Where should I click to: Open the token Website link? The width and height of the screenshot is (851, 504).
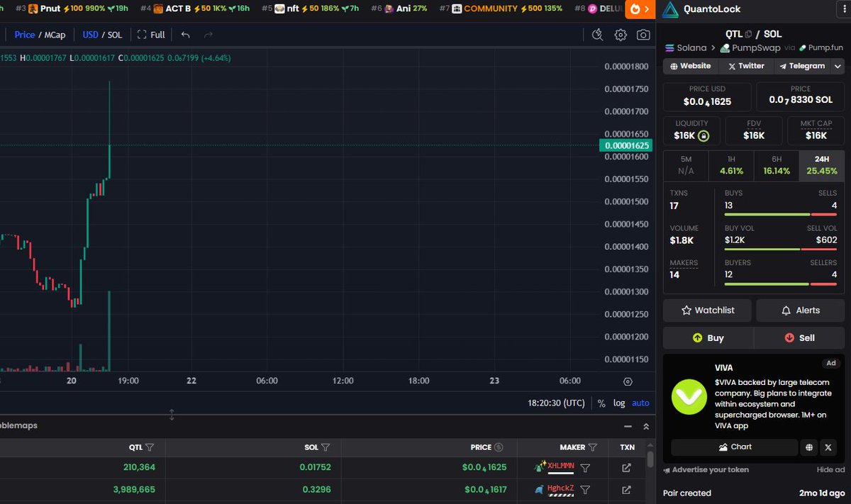(x=691, y=66)
